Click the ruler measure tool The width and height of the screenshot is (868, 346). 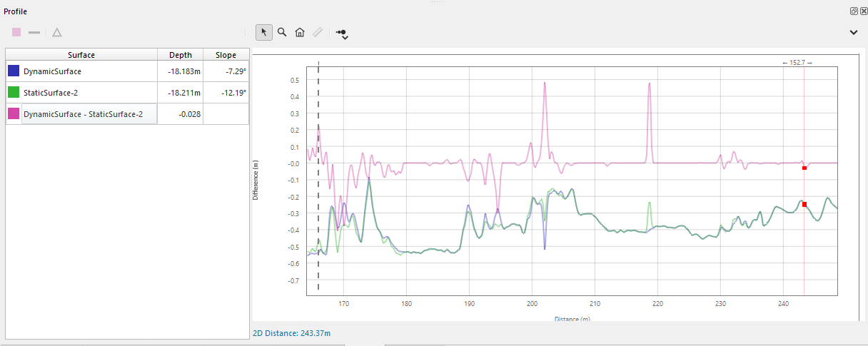tap(318, 32)
